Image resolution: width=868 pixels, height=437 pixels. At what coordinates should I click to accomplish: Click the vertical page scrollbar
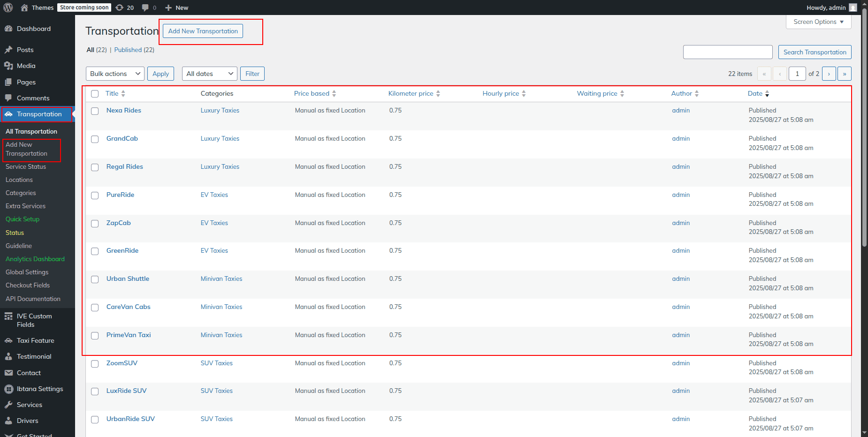point(864,127)
